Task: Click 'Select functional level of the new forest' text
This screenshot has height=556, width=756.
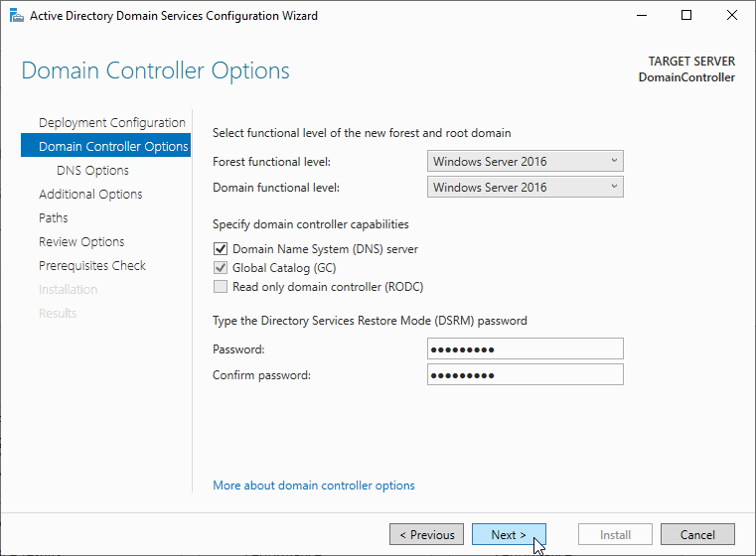Action: point(362,133)
